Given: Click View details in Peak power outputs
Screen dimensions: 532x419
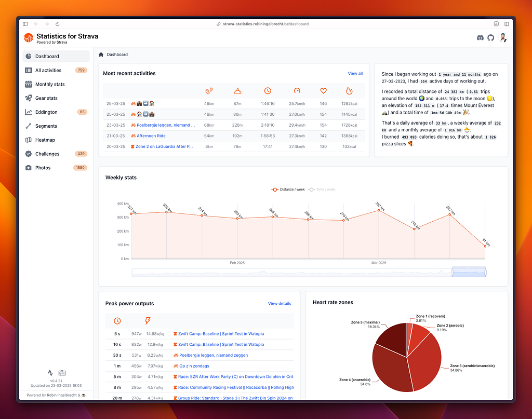Looking at the screenshot, I should click(x=280, y=303).
